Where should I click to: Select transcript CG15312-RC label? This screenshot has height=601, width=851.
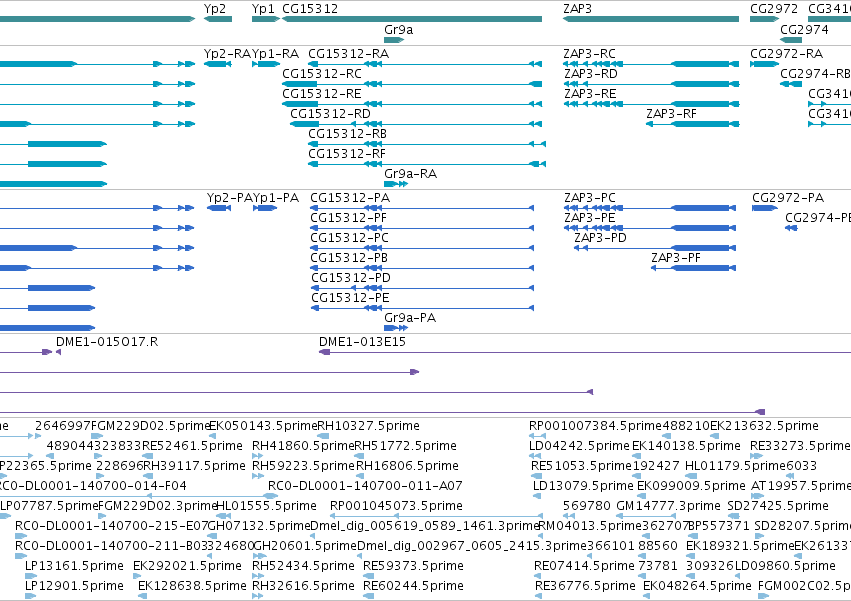click(x=322, y=73)
